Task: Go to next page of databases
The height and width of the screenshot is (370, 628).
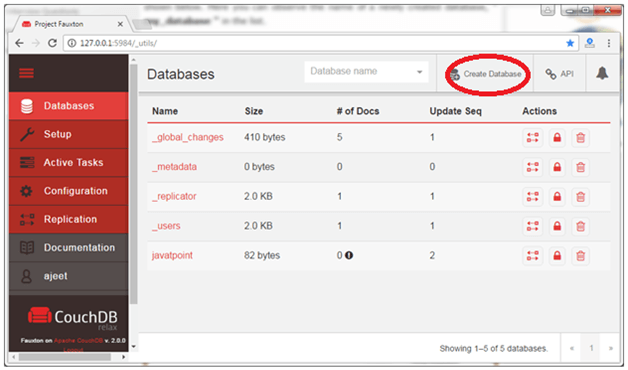Action: click(x=610, y=348)
